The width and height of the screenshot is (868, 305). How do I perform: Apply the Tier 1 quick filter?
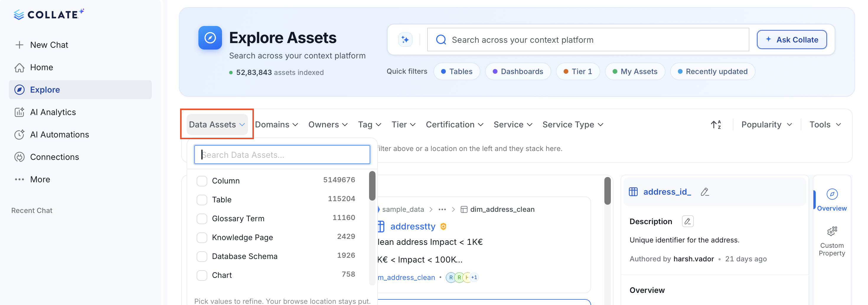tap(578, 71)
